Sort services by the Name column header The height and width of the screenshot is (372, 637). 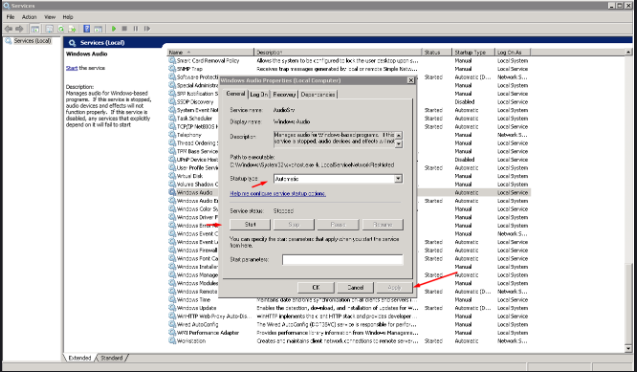[x=210, y=52]
